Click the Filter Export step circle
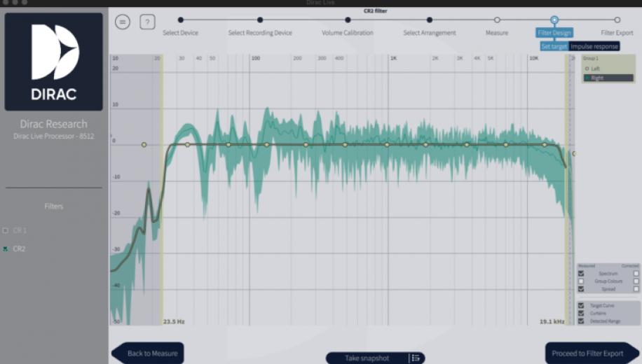The width and height of the screenshot is (642, 364). click(x=617, y=20)
